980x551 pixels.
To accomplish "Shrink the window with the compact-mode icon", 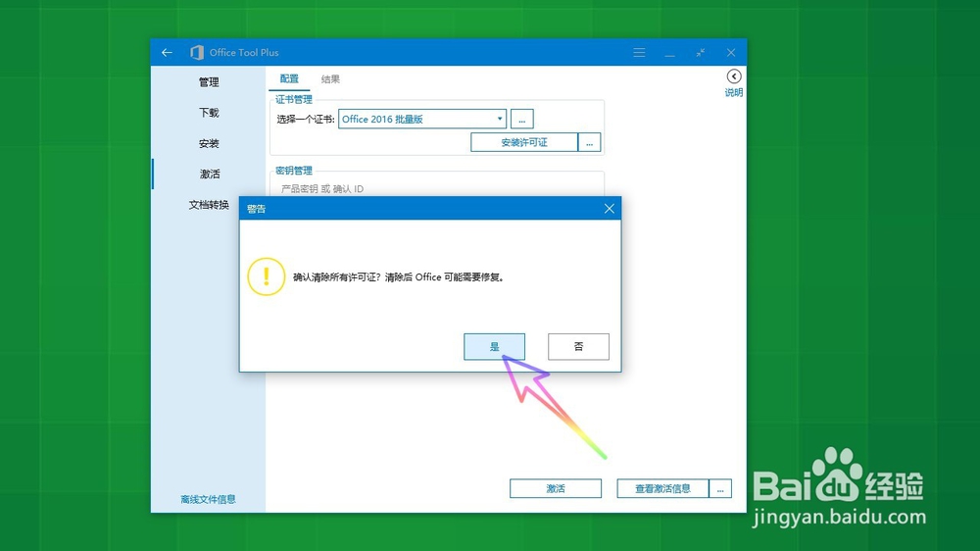I will (700, 53).
